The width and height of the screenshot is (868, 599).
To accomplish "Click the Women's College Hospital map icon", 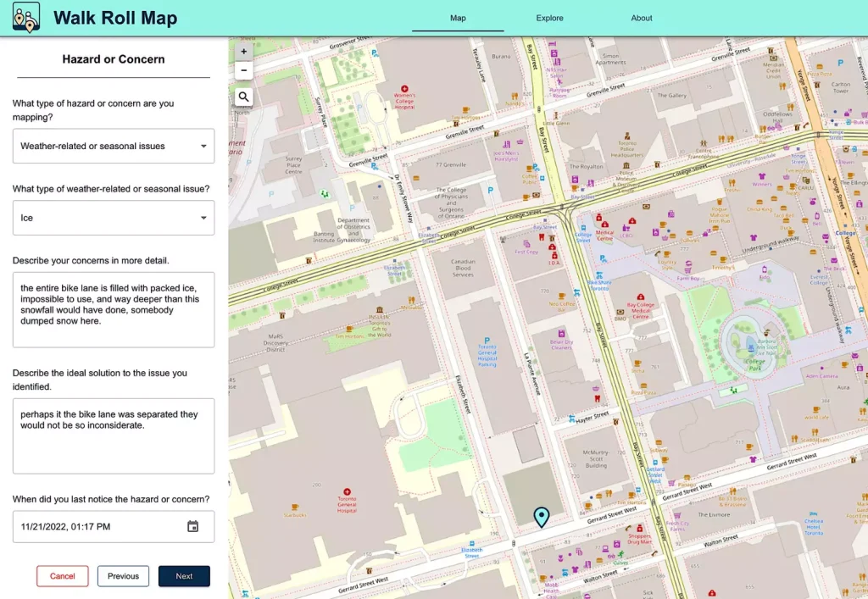I will [404, 88].
